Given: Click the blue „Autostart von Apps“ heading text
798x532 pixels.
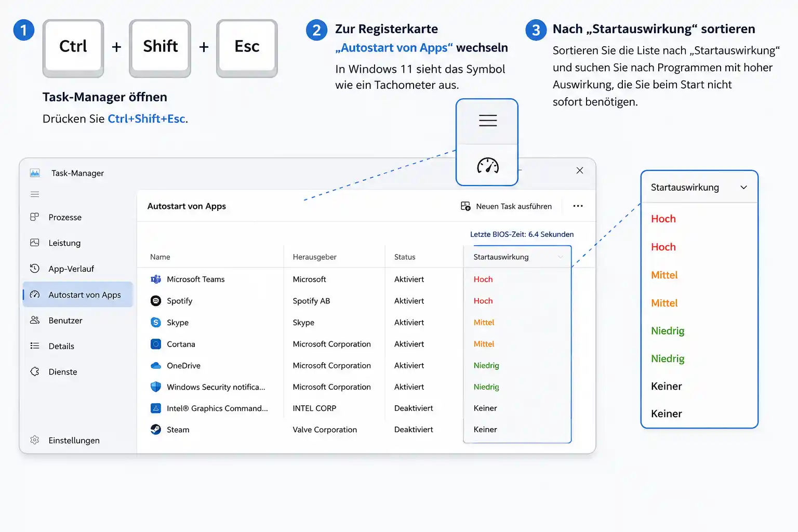Looking at the screenshot, I should (394, 48).
